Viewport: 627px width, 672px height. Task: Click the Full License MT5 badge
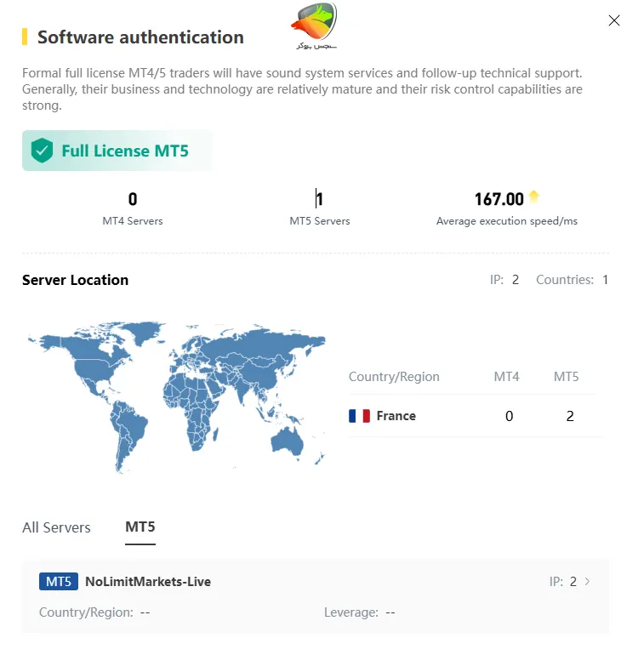pos(117,151)
